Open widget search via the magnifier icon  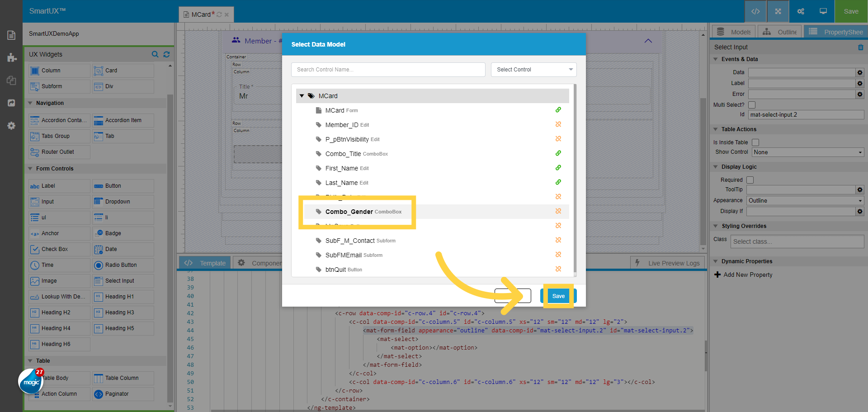tap(156, 54)
